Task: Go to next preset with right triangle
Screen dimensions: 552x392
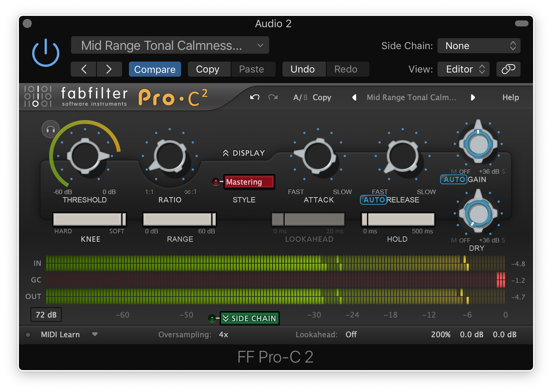Action: coord(473,97)
